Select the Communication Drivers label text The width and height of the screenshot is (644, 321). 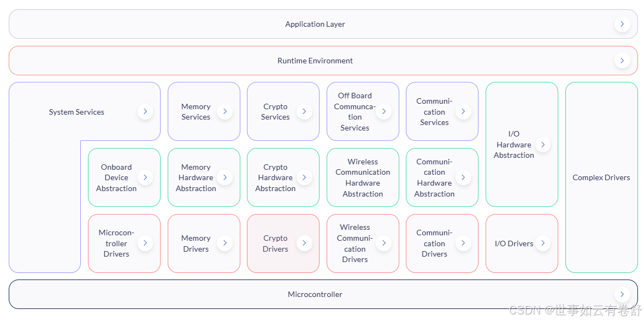(x=434, y=243)
